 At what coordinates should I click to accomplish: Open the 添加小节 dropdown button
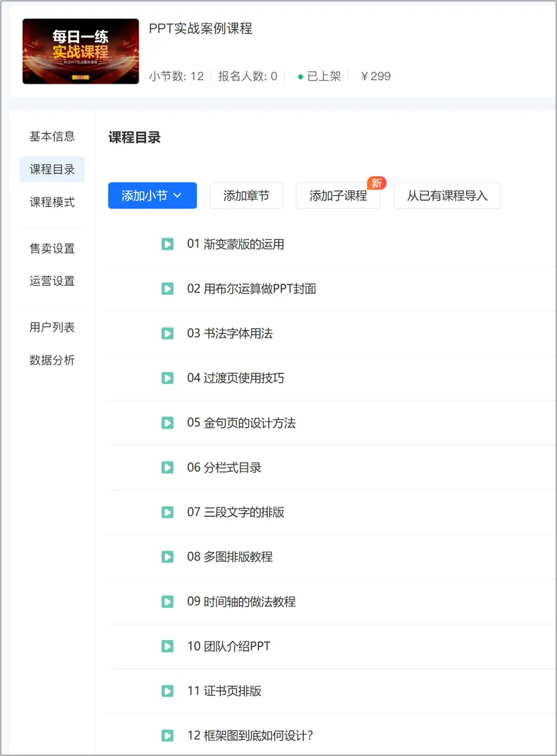tap(152, 196)
